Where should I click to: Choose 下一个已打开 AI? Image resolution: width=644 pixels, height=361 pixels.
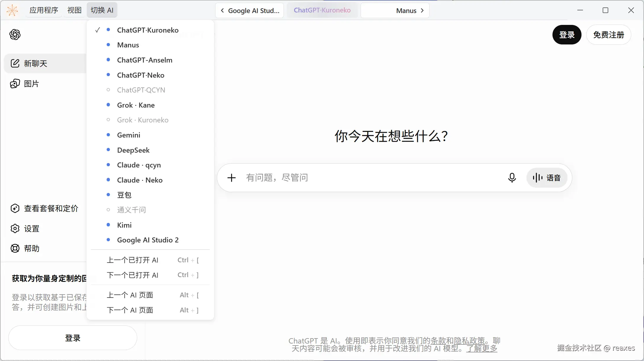coord(150,275)
